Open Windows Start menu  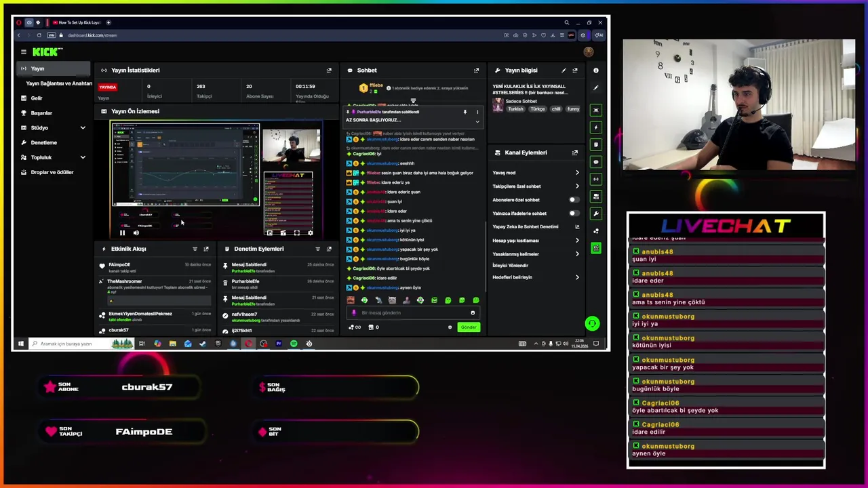(20, 344)
